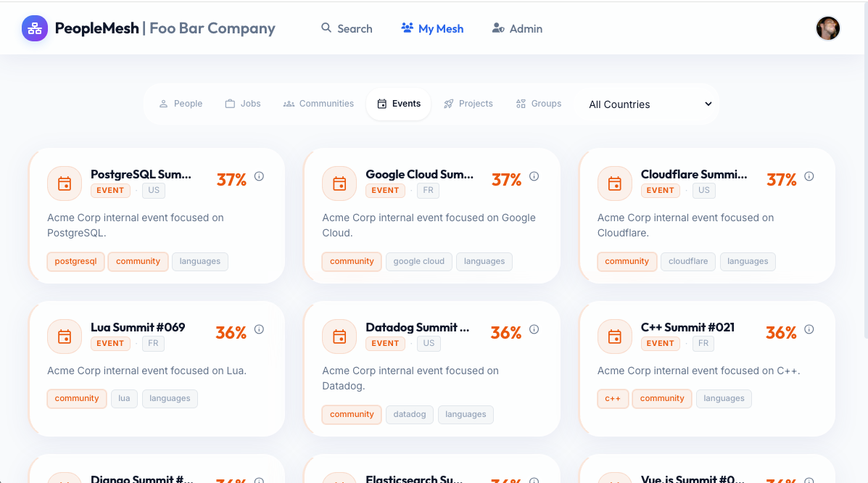The height and width of the screenshot is (483, 868).
Task: Open the Datadog Summit event title
Action: point(418,327)
